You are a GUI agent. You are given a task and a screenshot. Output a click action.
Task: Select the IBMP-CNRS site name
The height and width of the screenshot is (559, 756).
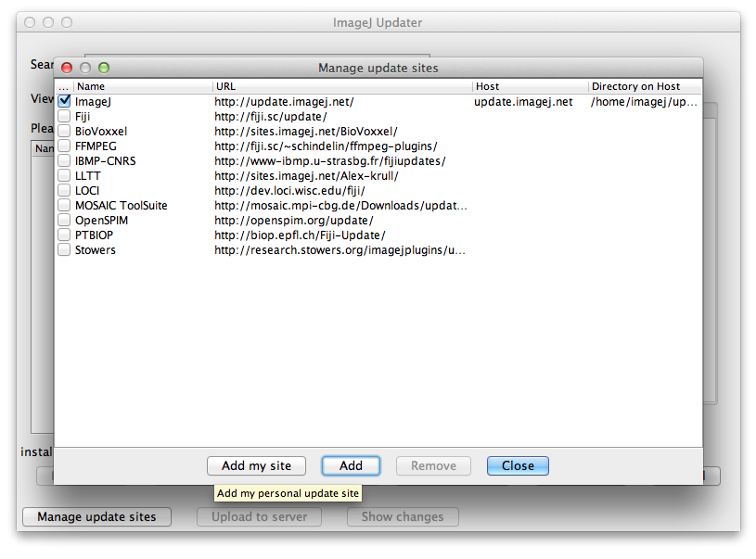pos(106,161)
